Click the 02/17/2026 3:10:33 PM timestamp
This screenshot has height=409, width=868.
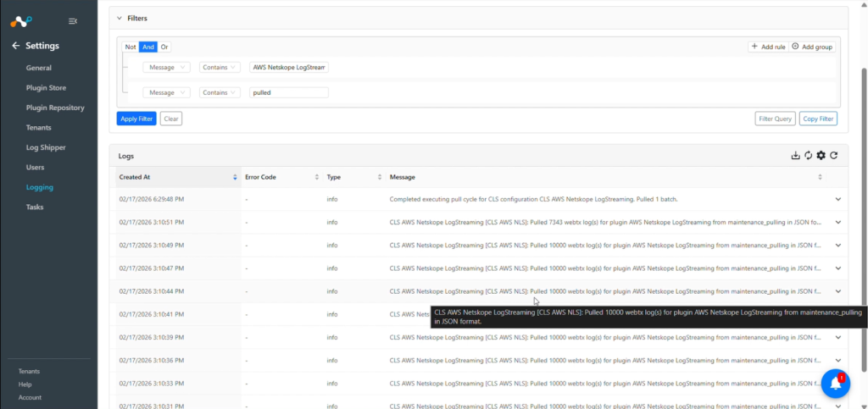152,384
